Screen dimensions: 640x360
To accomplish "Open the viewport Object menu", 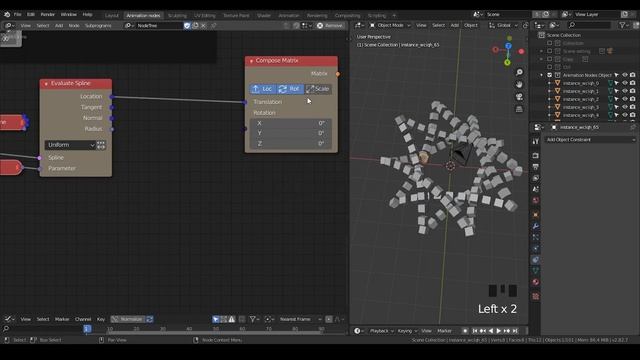I will coord(470,25).
